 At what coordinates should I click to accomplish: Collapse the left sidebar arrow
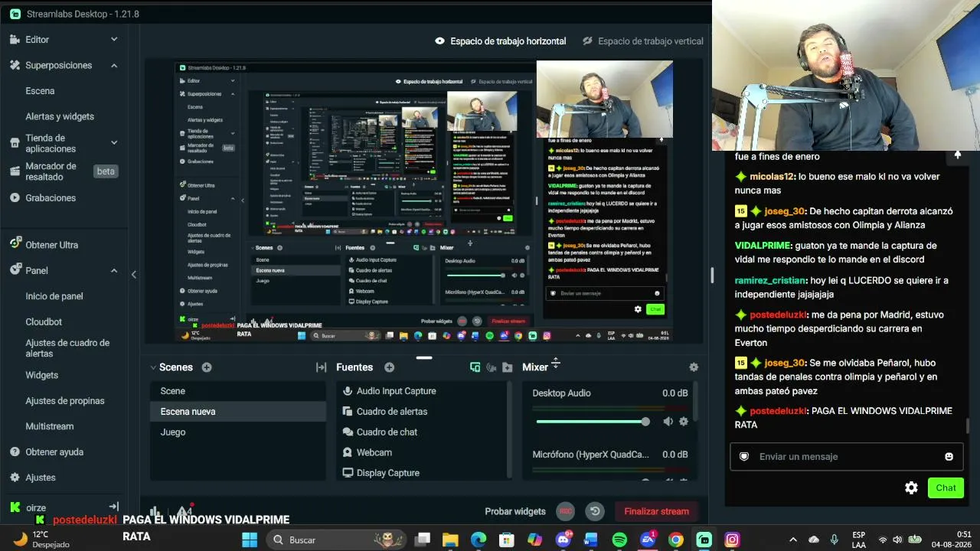pos(133,275)
